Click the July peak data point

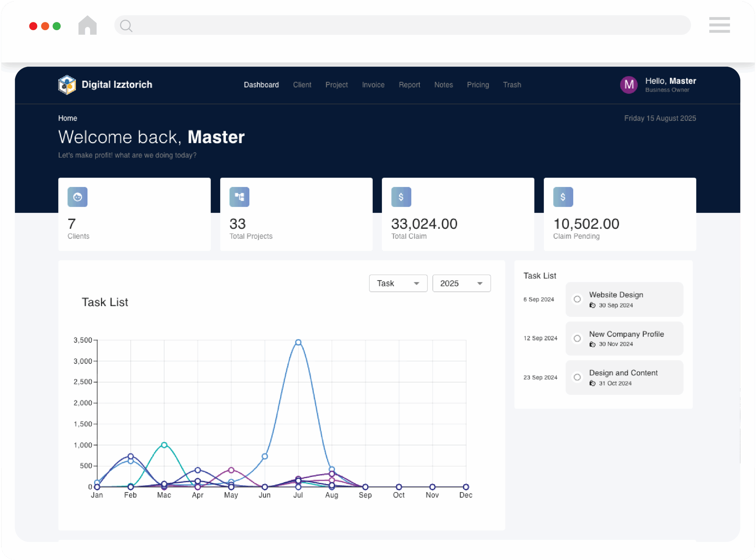click(298, 343)
